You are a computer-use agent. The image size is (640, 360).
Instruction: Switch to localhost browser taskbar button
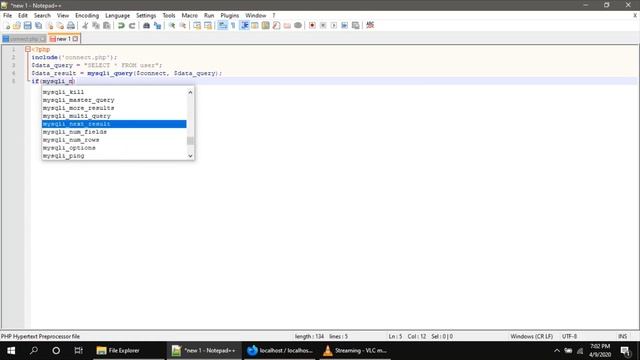coord(280,351)
